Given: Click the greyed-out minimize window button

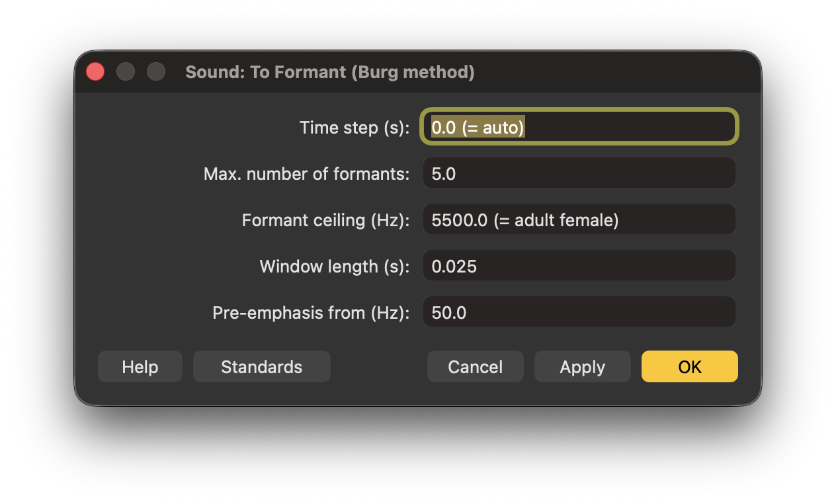Looking at the screenshot, I should click(x=126, y=71).
